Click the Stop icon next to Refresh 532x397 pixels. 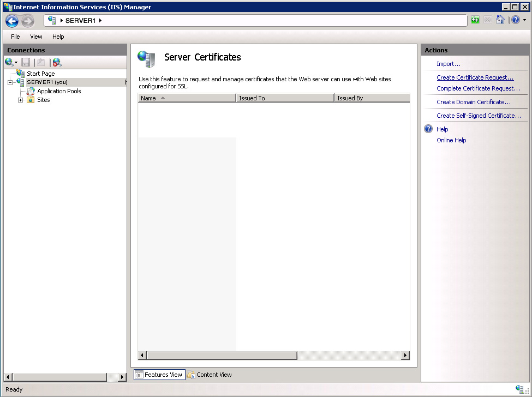coord(488,20)
